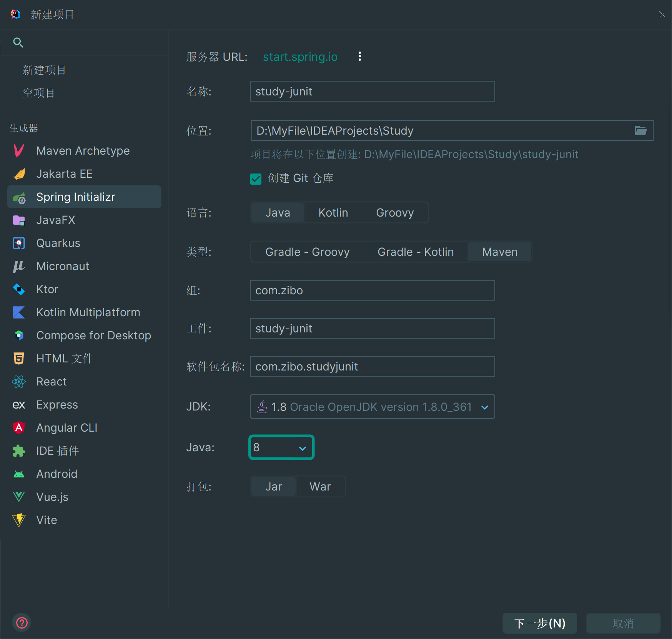Choose Gradle - Kotlin build type

tap(416, 252)
